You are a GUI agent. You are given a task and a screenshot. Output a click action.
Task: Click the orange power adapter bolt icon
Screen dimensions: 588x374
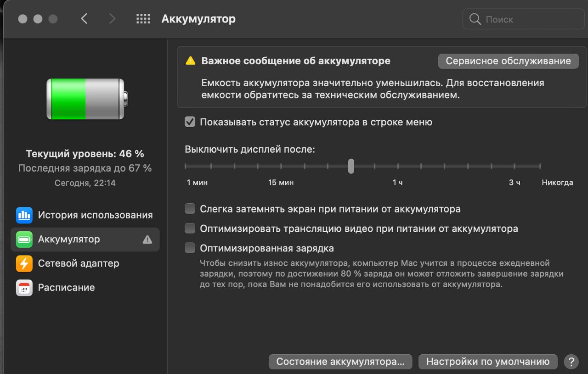(x=24, y=263)
